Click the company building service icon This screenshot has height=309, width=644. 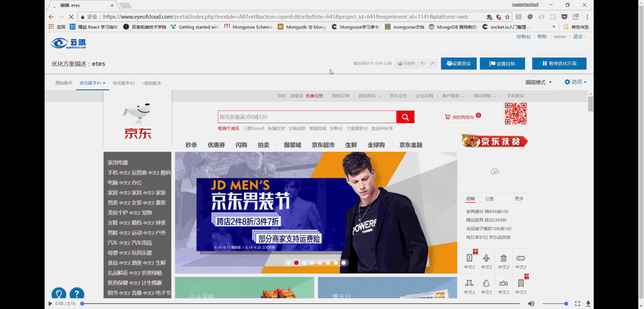point(469,283)
